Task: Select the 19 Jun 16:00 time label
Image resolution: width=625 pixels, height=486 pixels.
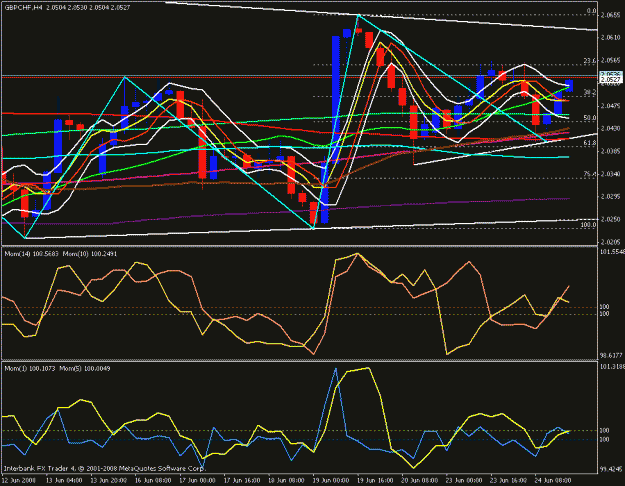Action: point(376,480)
